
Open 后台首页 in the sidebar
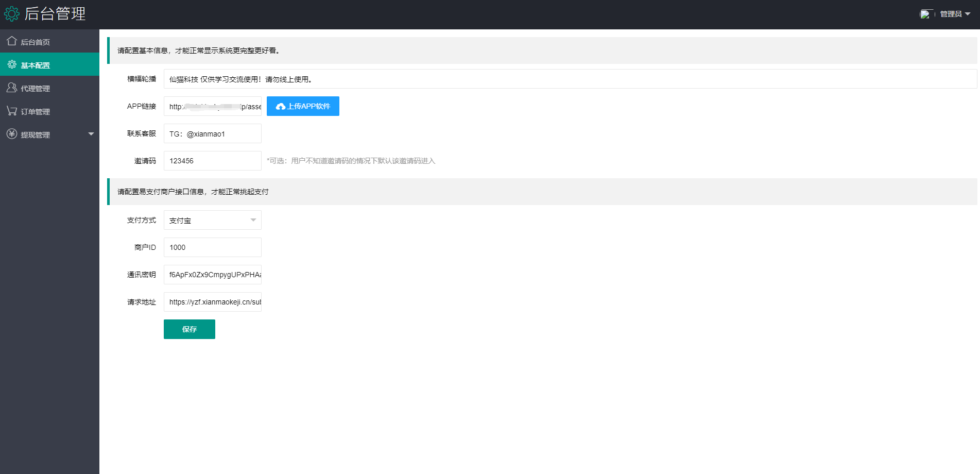(x=49, y=41)
